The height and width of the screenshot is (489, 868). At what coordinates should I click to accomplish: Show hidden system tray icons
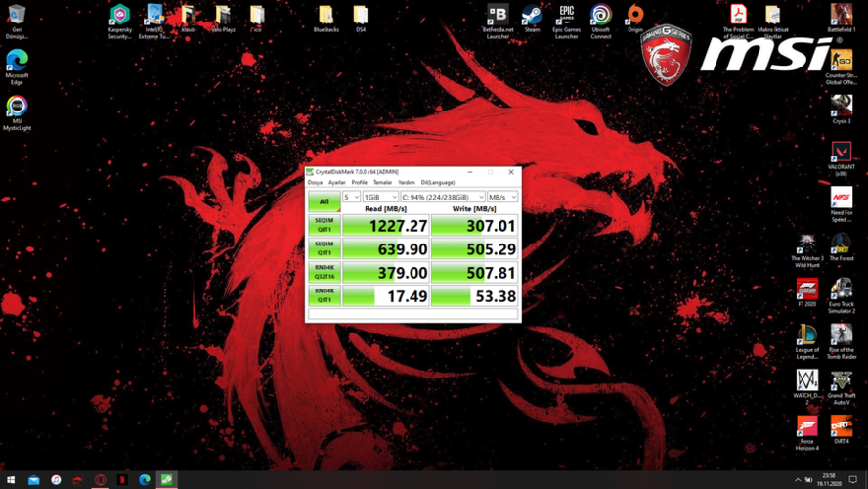point(798,479)
